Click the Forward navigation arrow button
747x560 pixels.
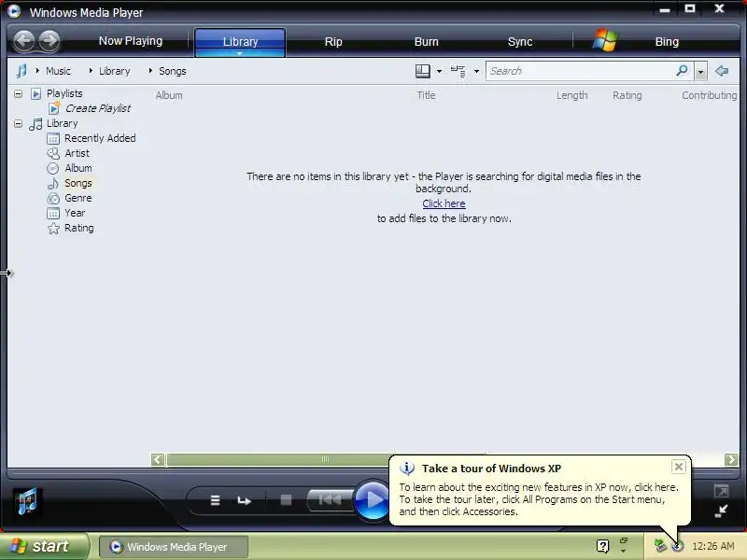tap(49, 41)
